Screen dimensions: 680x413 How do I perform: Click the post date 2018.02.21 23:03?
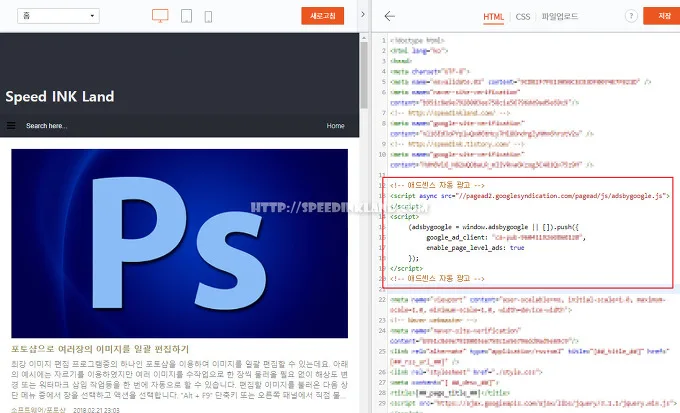click(96, 410)
